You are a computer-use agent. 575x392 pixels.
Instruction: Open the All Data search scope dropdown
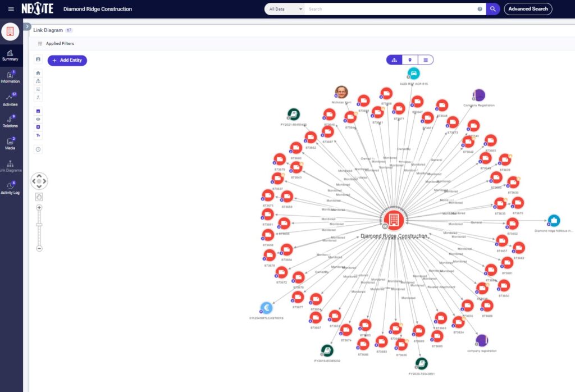(x=285, y=9)
